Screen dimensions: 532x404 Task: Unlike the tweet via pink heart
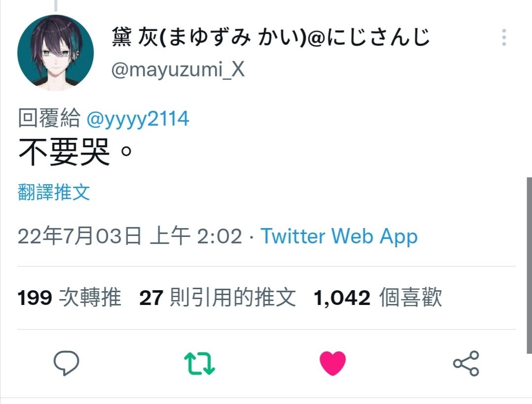tap(333, 363)
